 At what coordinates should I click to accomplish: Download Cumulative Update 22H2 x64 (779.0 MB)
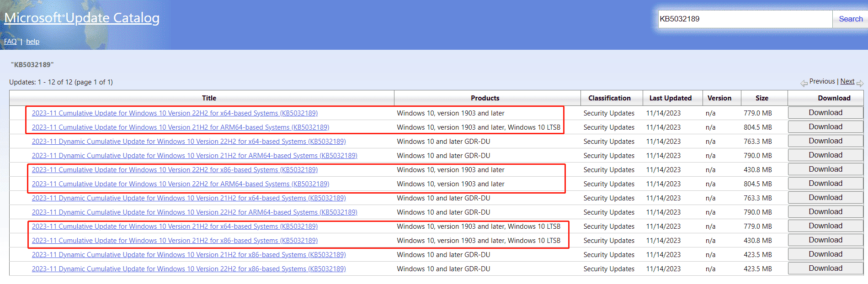pyautogui.click(x=825, y=113)
